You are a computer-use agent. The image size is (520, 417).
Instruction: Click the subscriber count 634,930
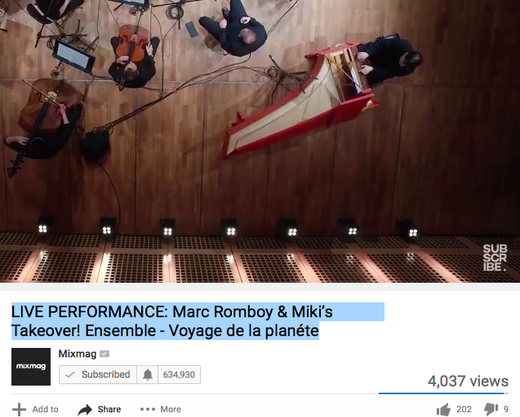pos(179,375)
